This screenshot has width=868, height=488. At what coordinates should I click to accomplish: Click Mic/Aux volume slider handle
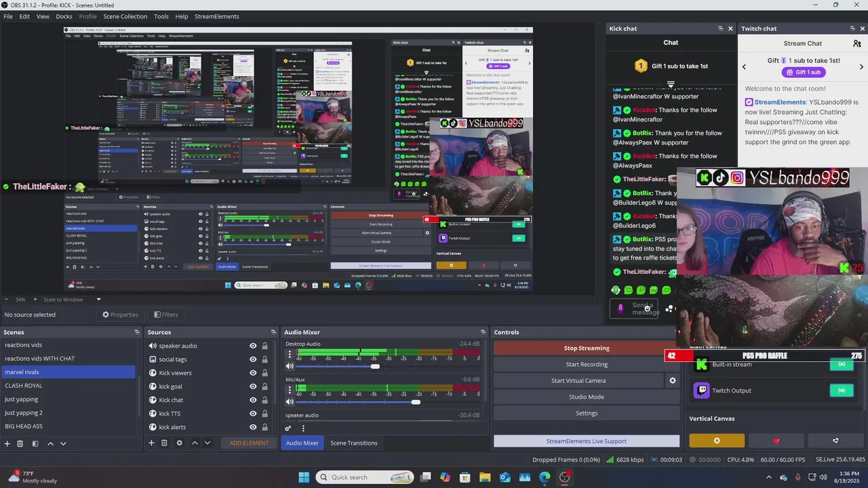(x=416, y=402)
